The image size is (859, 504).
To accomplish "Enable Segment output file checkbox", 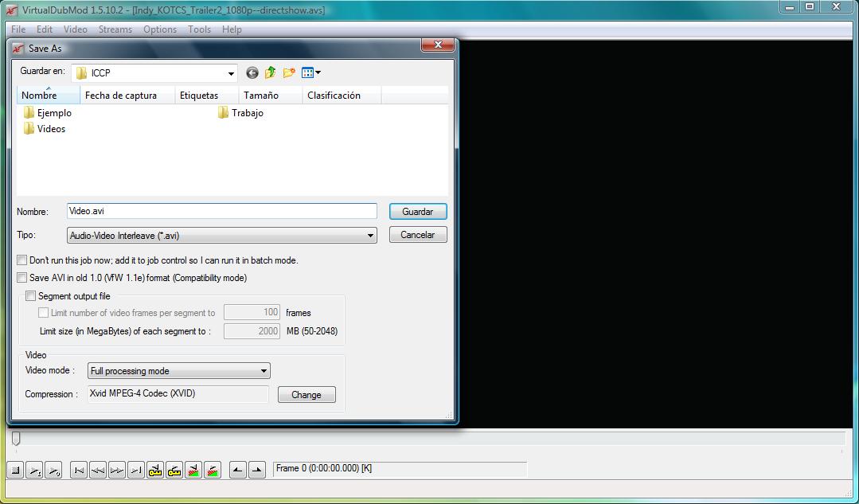I will 31,296.
